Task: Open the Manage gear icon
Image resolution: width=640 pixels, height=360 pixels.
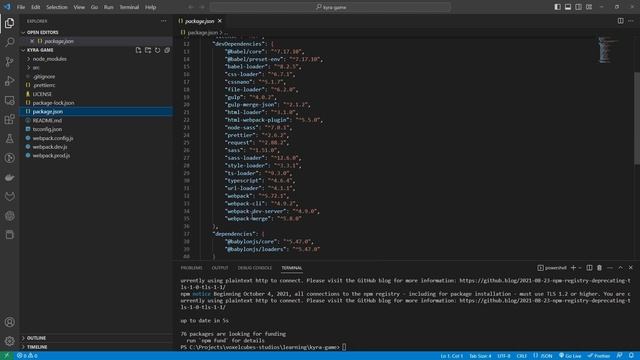Action: [x=9, y=341]
